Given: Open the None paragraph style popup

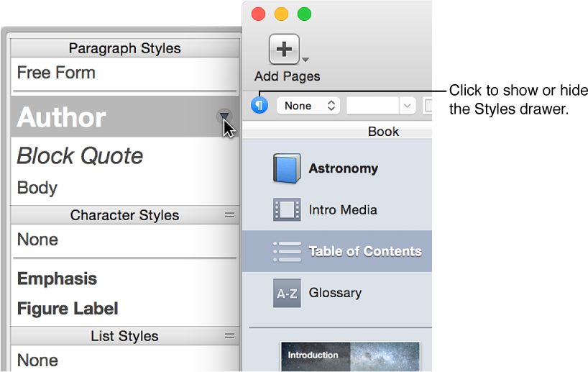Looking at the screenshot, I should (x=308, y=106).
